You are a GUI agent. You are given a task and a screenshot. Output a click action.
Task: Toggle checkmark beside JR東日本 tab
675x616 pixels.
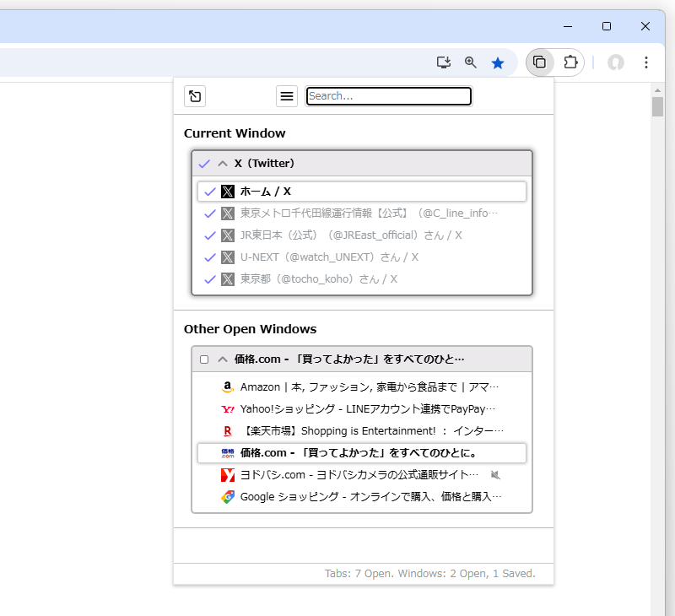pyautogui.click(x=210, y=235)
